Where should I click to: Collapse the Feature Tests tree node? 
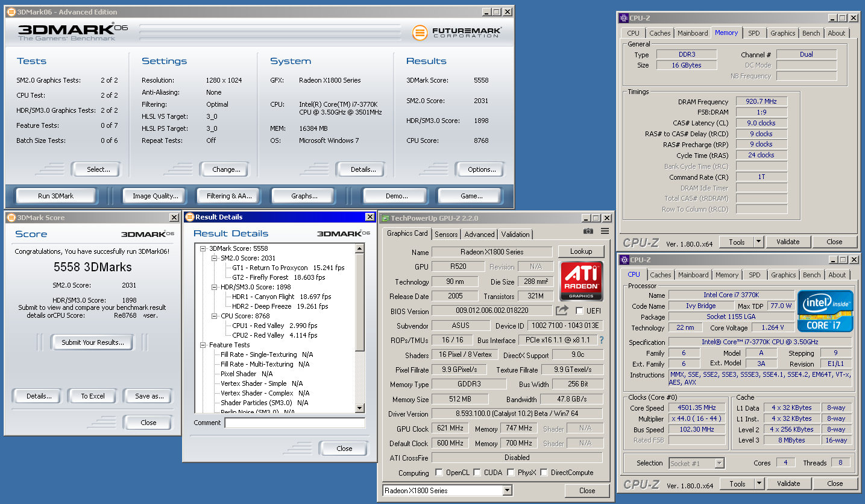click(203, 345)
